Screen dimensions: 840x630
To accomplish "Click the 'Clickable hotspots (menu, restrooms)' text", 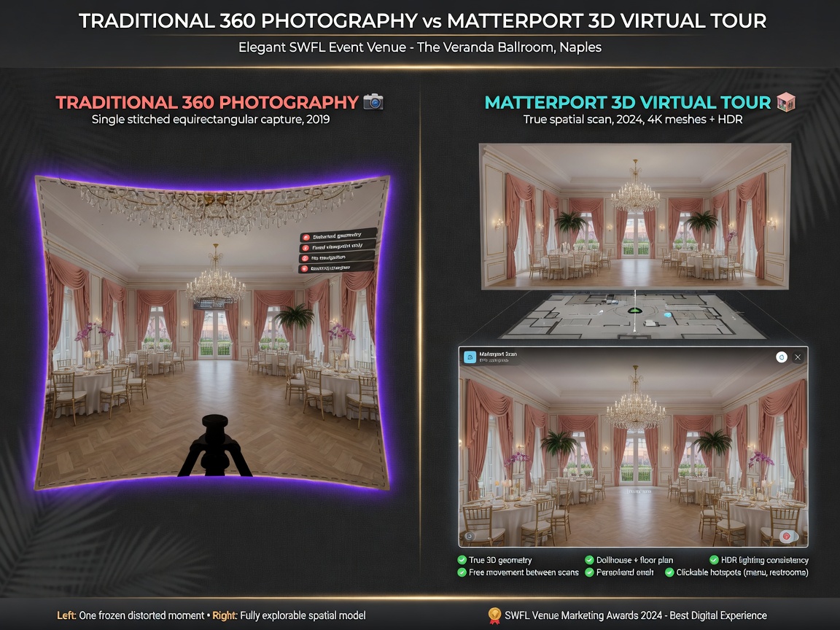I will (742, 572).
